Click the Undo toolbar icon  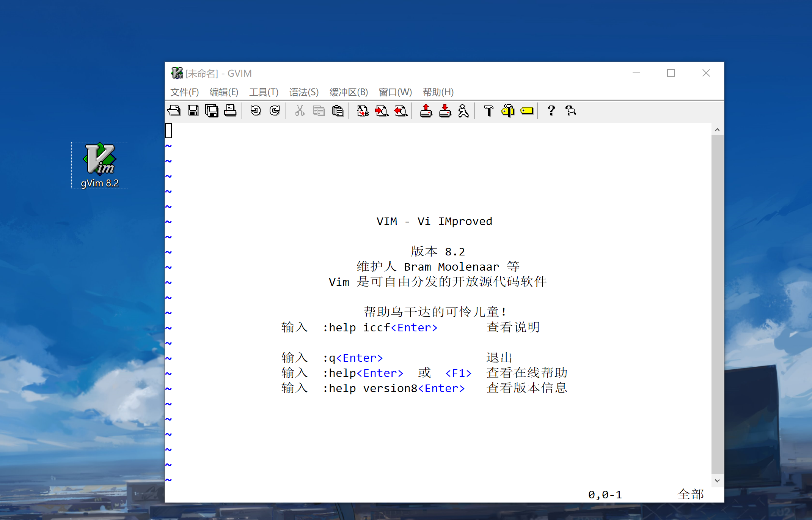point(256,110)
